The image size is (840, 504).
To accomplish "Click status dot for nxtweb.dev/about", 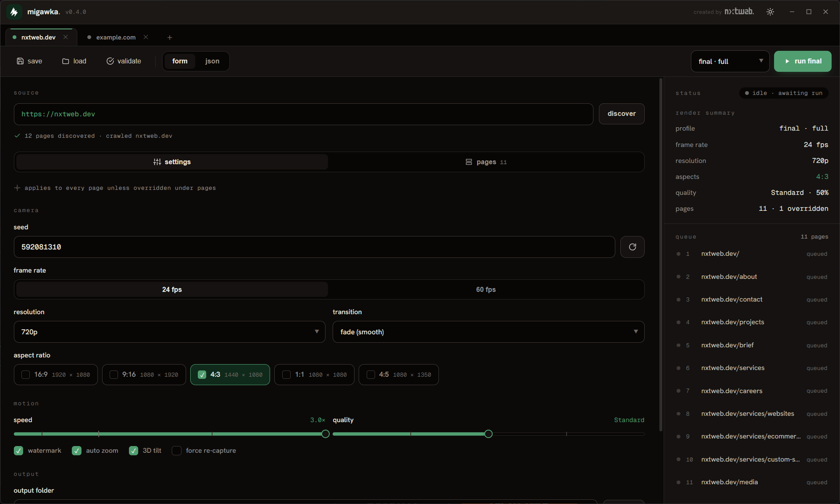I will pos(678,277).
